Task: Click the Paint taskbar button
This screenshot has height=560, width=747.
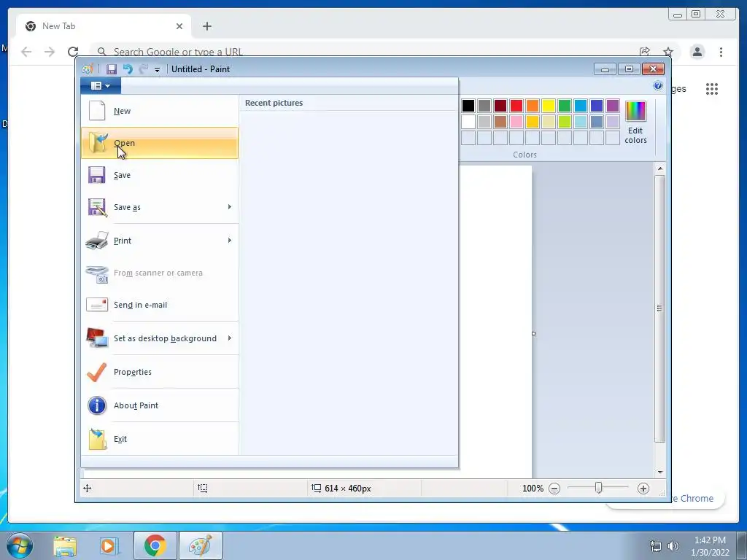Action: (x=201, y=545)
